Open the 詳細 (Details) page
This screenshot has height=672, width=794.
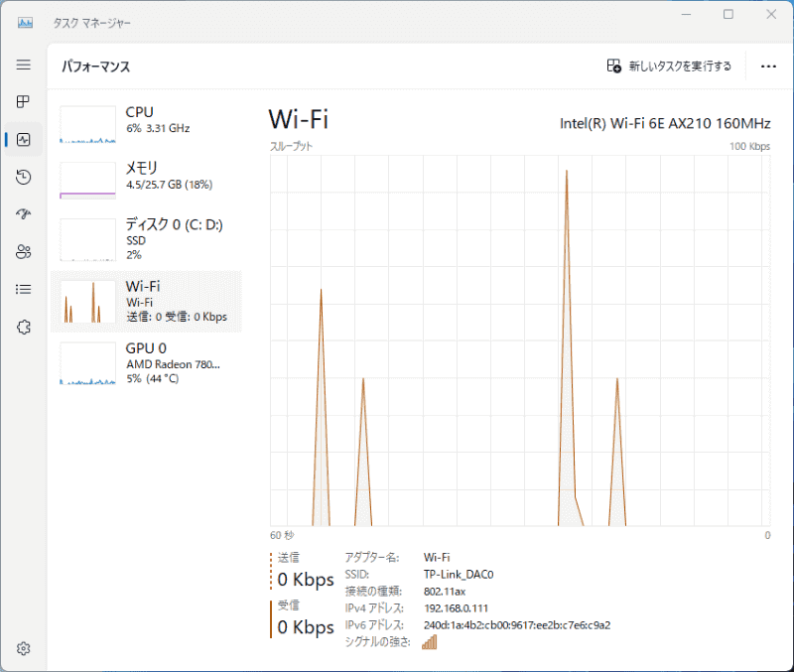coord(24,289)
